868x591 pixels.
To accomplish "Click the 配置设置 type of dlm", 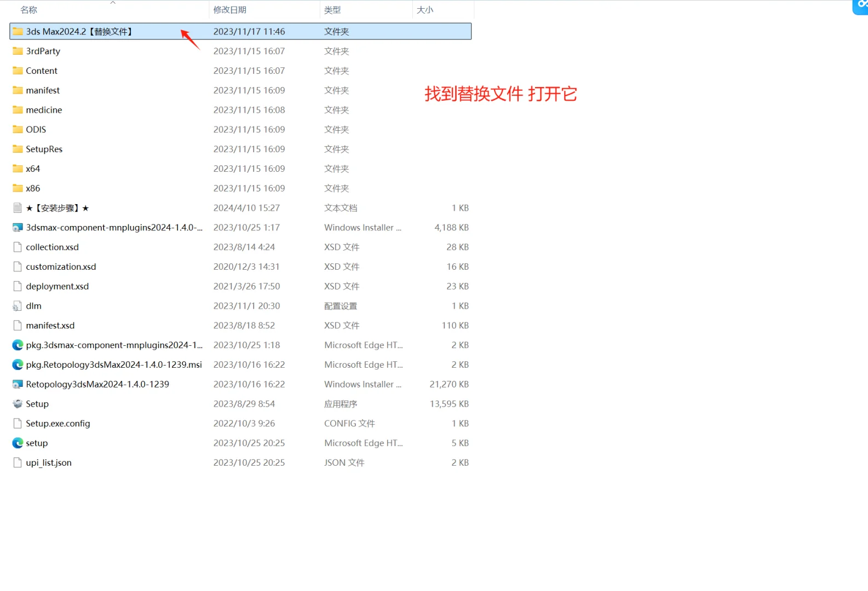I will [x=341, y=306].
